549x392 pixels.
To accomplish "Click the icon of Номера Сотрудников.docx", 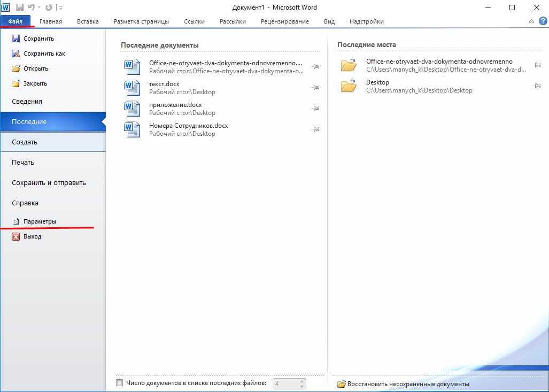I will 132,129.
